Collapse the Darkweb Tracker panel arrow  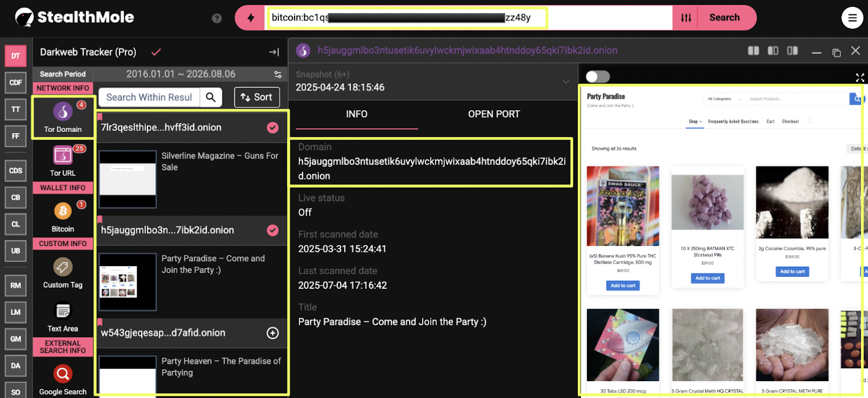(274, 52)
